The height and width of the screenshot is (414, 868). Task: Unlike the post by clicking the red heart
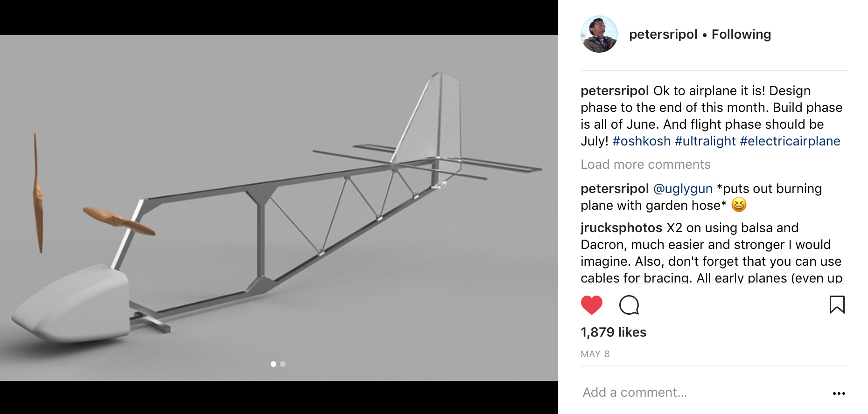pos(592,306)
